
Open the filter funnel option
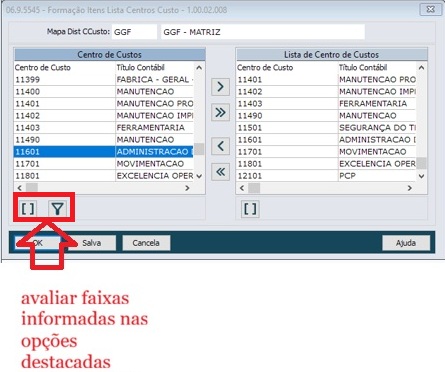(x=58, y=209)
